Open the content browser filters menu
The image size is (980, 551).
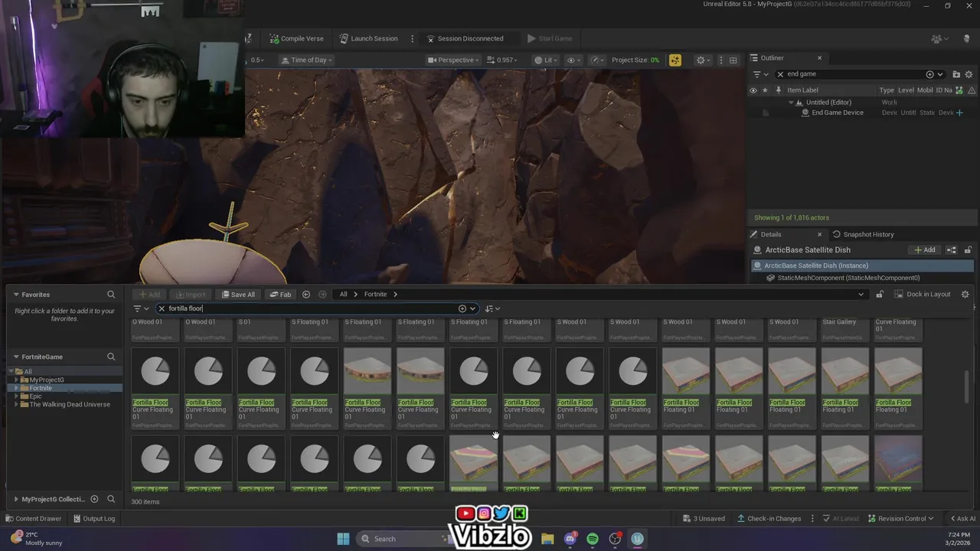[x=140, y=308]
